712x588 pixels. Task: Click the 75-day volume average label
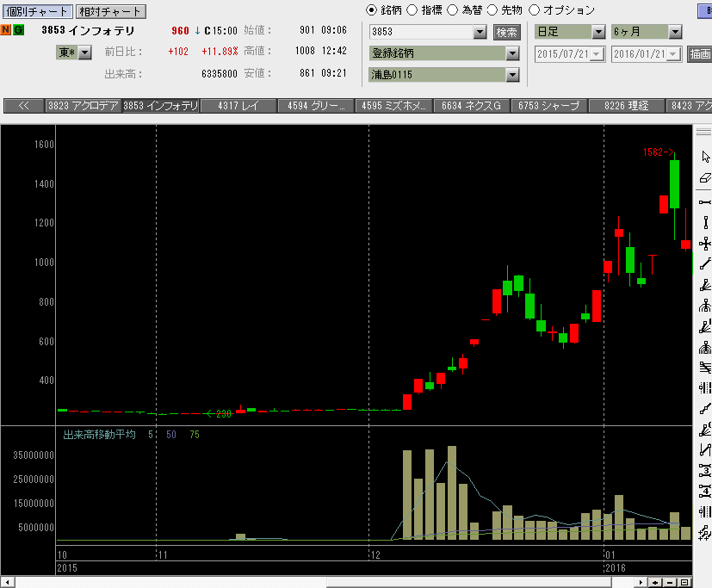[x=195, y=435]
